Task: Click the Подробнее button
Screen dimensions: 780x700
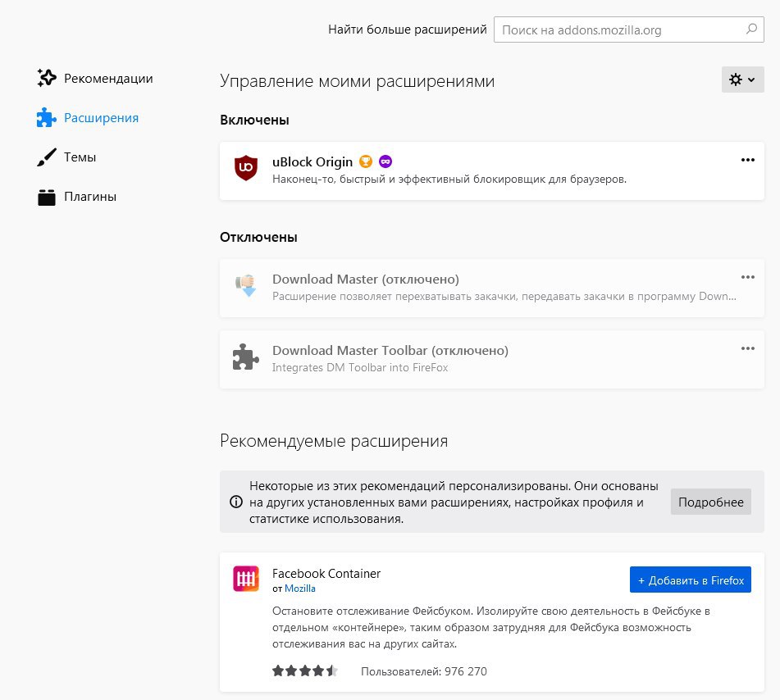Action: point(710,502)
